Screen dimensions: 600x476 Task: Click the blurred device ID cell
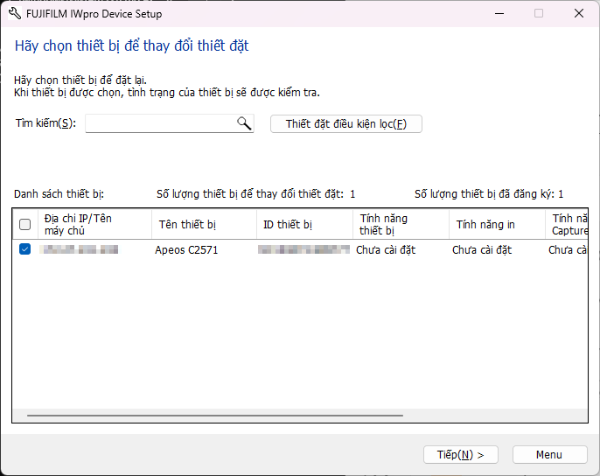click(304, 250)
